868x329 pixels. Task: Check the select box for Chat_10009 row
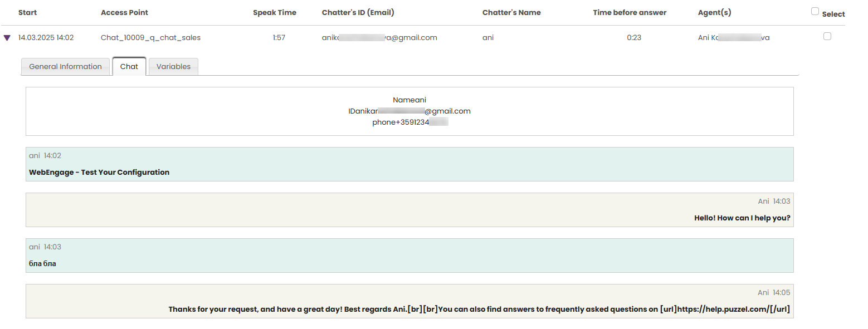pyautogui.click(x=827, y=36)
